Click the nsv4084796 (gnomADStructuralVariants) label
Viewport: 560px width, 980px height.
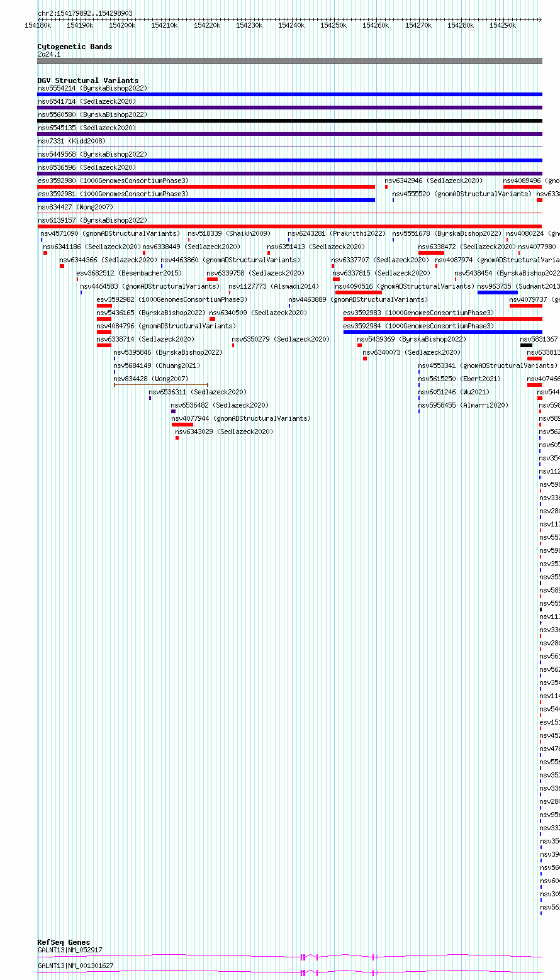166,326
